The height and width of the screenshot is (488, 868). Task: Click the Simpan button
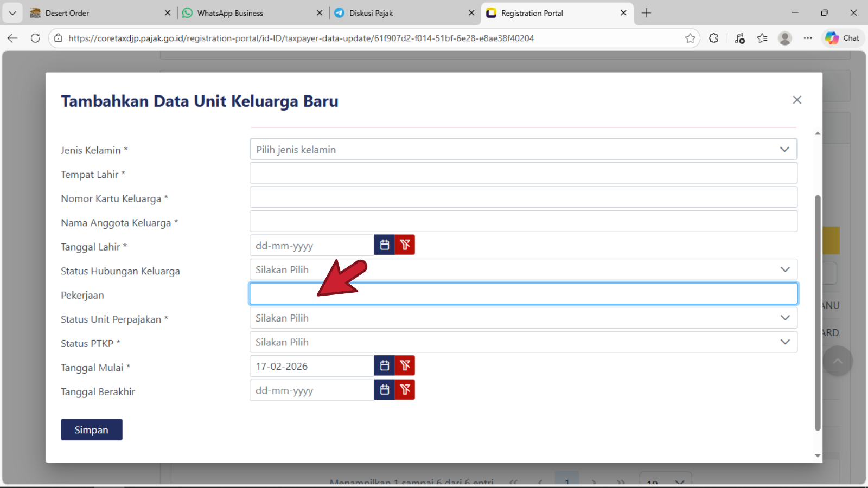[91, 430]
